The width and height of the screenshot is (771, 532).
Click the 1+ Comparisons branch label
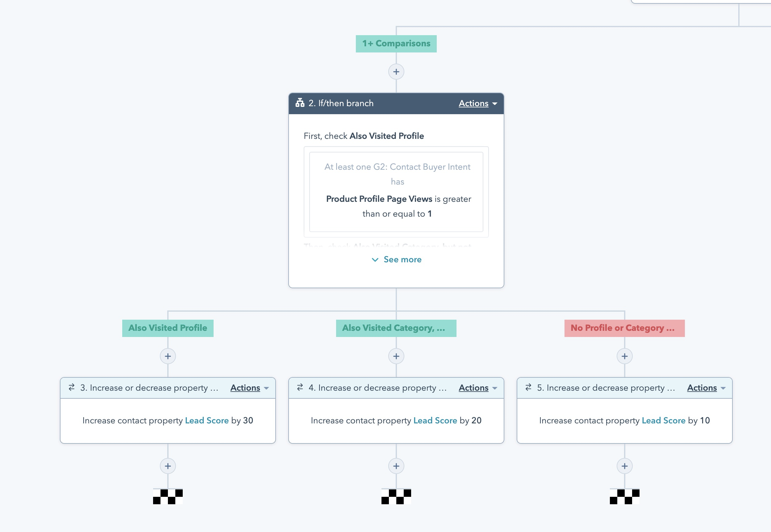coord(396,44)
